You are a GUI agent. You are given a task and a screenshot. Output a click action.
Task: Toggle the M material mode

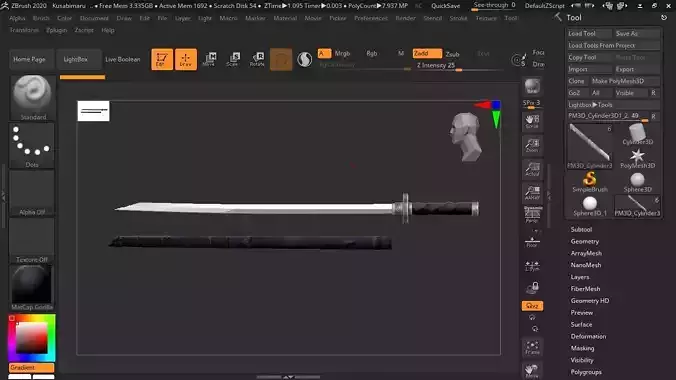coord(401,53)
